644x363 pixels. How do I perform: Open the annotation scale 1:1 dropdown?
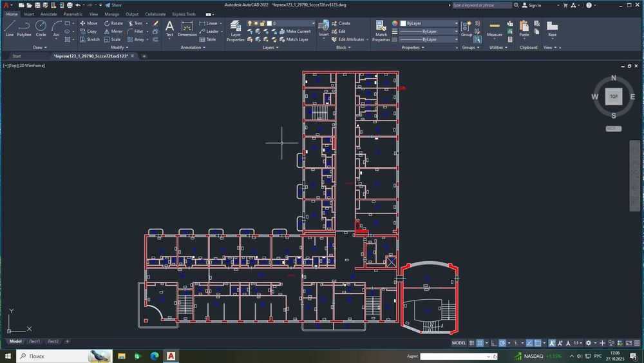[578, 343]
